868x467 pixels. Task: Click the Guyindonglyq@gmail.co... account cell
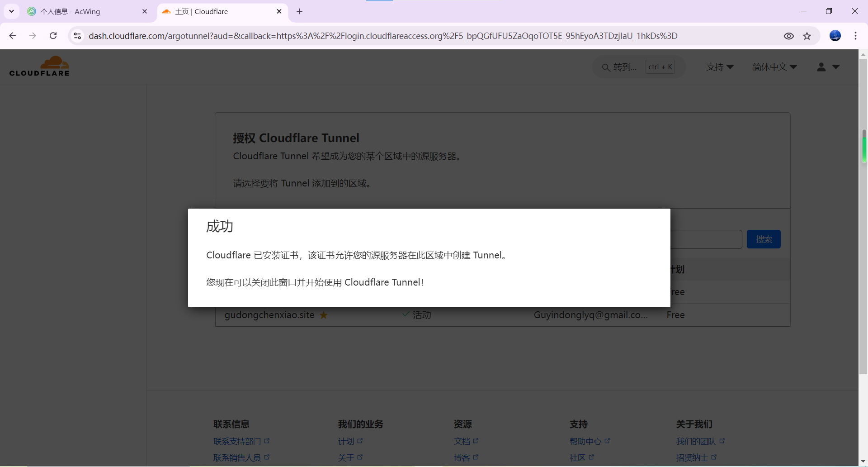pyautogui.click(x=591, y=315)
